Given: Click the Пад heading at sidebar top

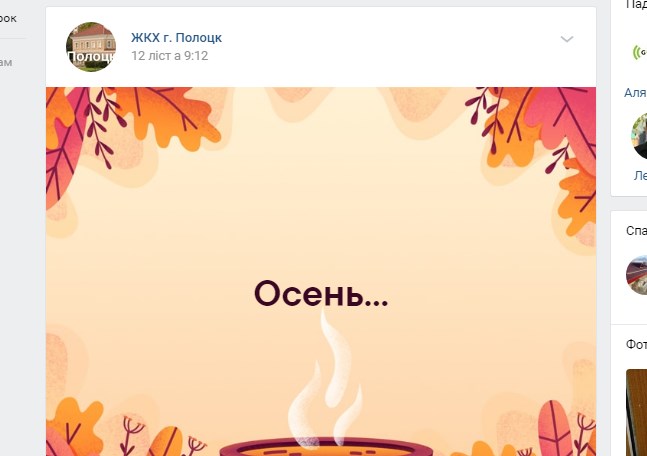Looking at the screenshot, I should point(636,4).
